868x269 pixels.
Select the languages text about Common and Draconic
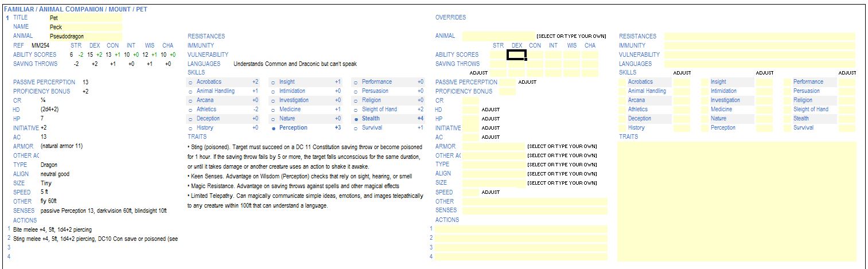click(x=295, y=64)
